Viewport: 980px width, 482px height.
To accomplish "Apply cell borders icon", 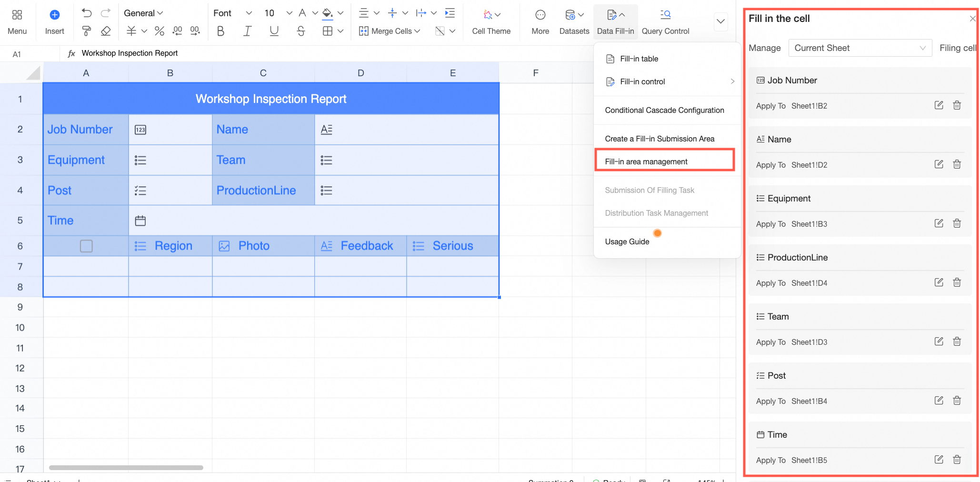I will point(327,31).
